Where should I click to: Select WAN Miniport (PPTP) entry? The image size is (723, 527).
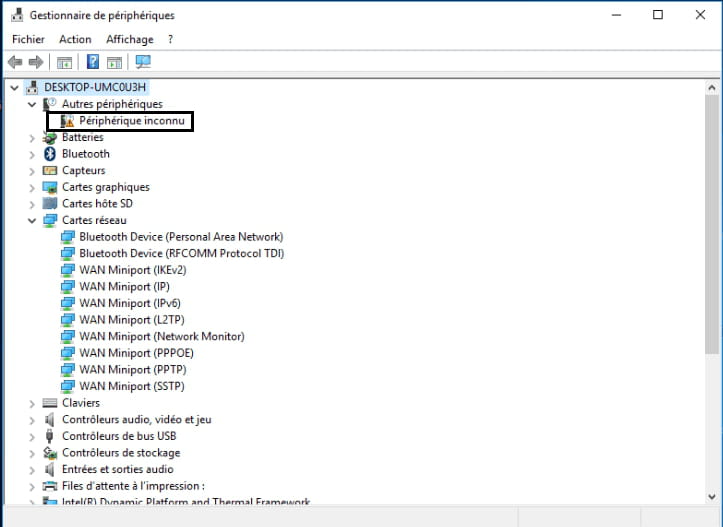tap(133, 370)
